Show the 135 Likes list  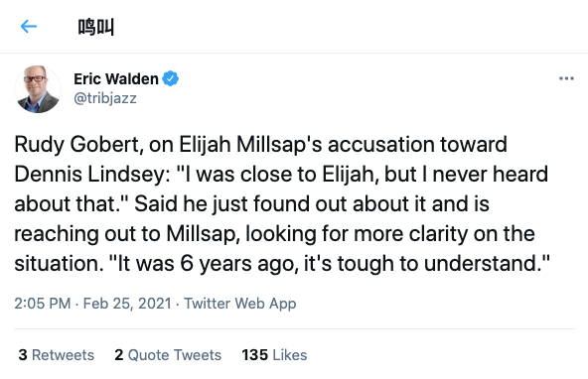[274, 354]
